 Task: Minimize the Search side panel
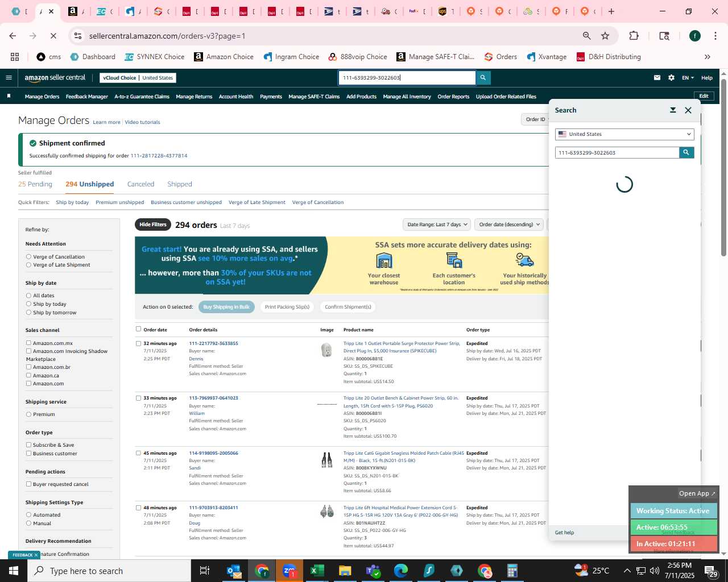(673, 110)
